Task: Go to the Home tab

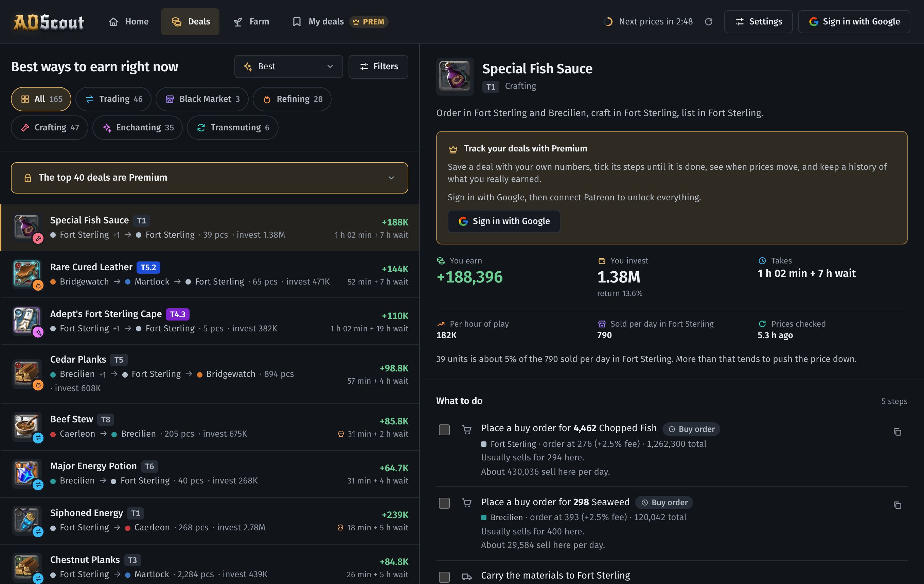Action: point(128,22)
